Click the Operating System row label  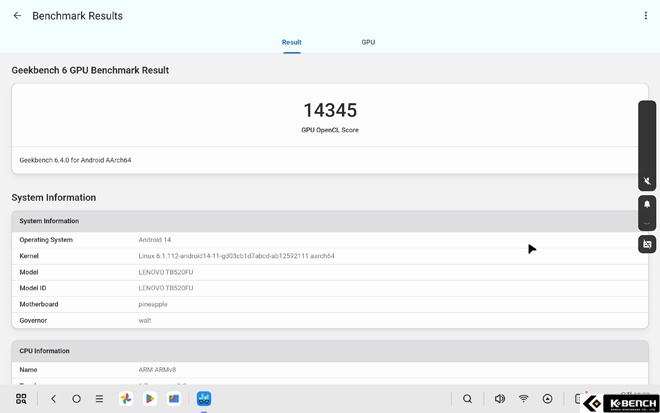[x=46, y=240]
